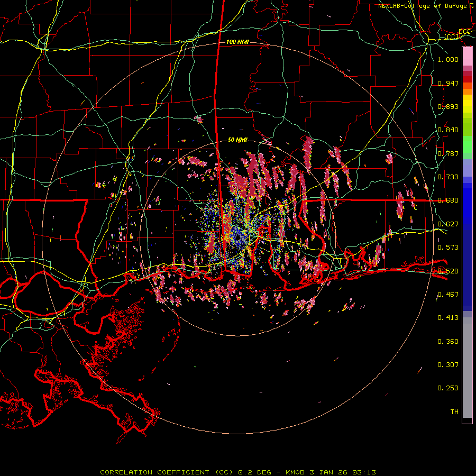Click the "50 NMI" range ring label
The image size is (476, 476).
click(237, 140)
